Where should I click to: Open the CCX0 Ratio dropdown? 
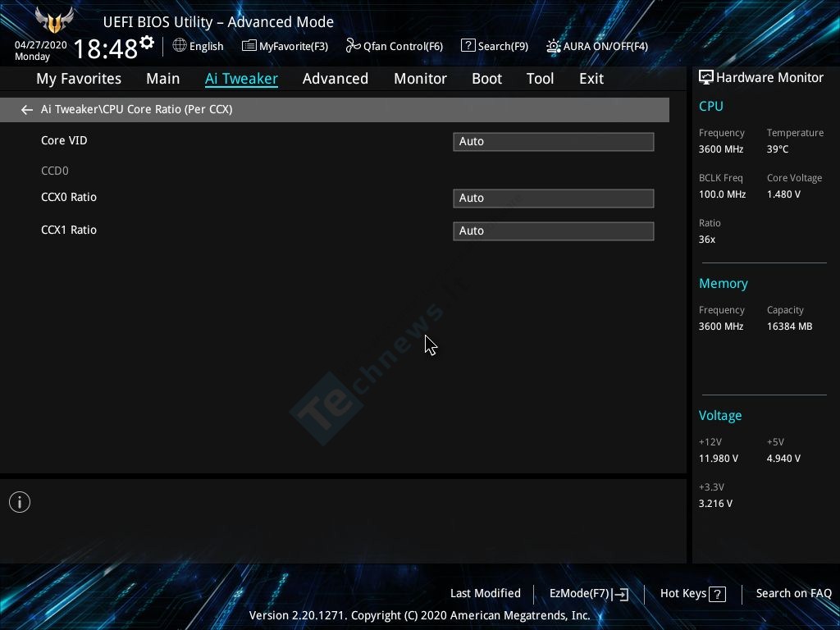tap(554, 199)
